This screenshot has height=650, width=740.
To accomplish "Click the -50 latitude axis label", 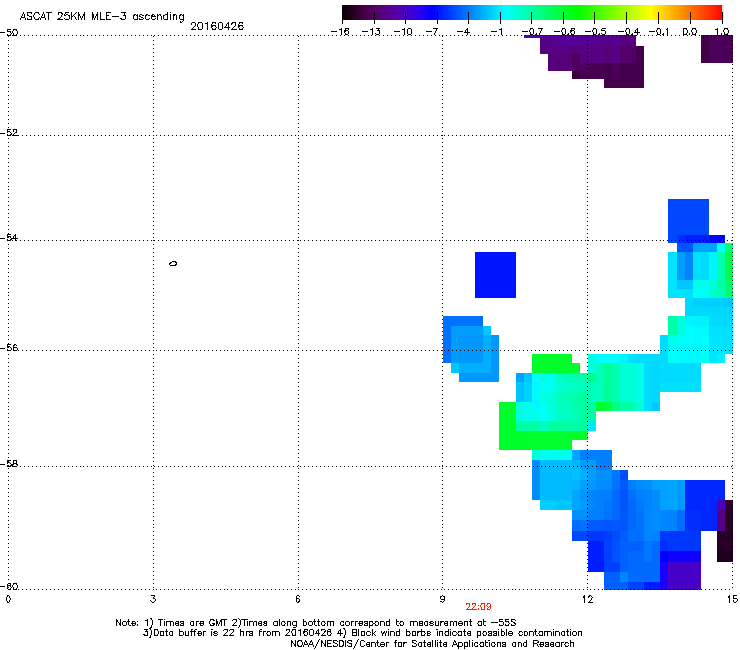I will coord(9,33).
